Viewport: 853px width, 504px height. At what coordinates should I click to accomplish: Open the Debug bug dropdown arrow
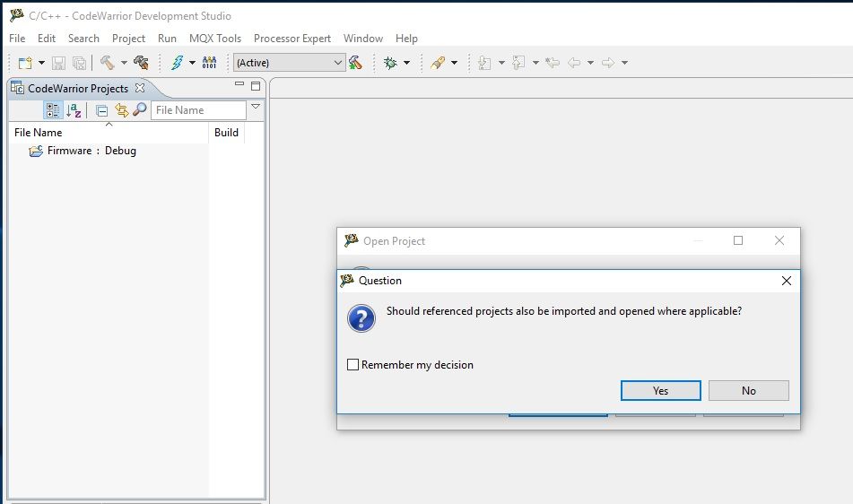point(406,63)
